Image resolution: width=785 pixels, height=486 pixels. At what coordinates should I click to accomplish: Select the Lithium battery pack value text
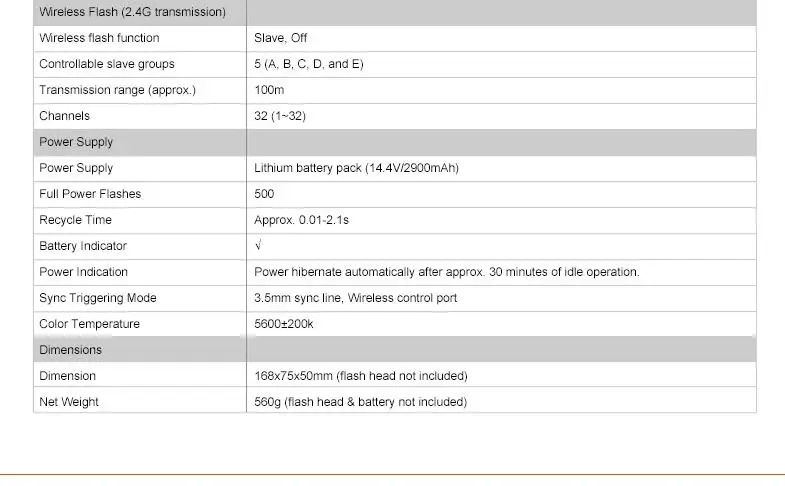click(x=356, y=168)
